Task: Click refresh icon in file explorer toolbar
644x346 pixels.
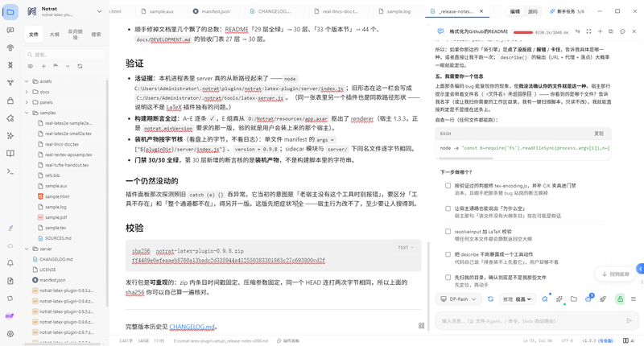Action: (x=80, y=66)
